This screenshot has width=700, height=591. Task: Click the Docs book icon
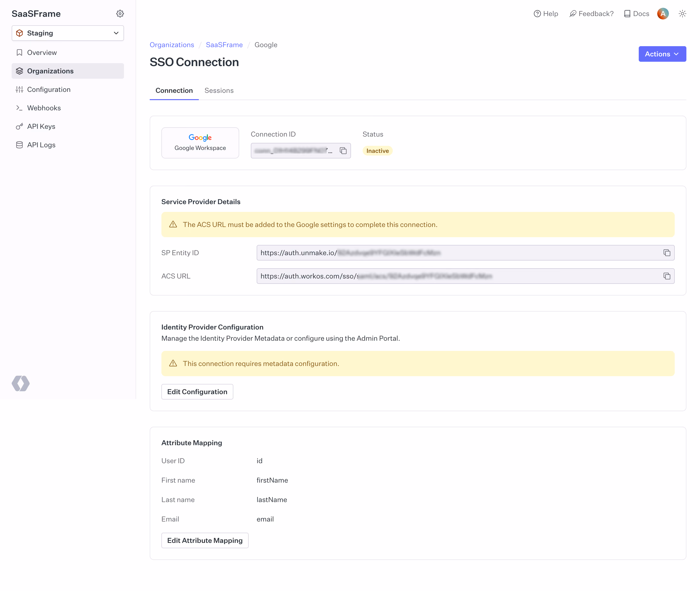pos(627,14)
